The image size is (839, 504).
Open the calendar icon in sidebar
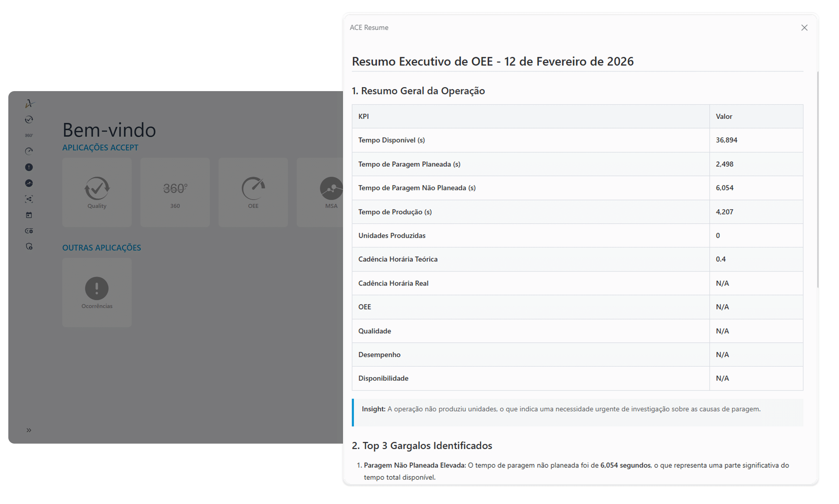click(x=29, y=215)
